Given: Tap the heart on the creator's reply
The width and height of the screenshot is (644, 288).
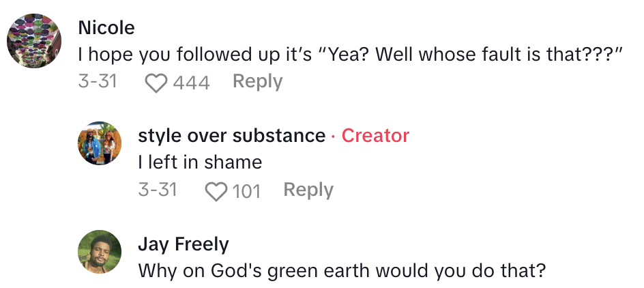Looking at the screenshot, I should pyautogui.click(x=216, y=191).
